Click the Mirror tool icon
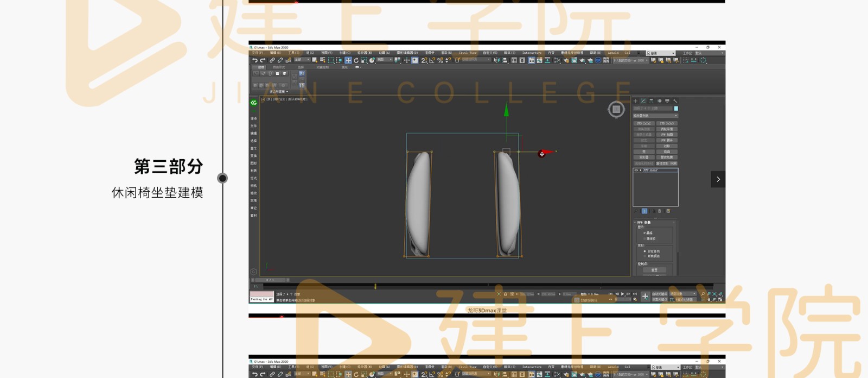The width and height of the screenshot is (868, 378). point(496,60)
